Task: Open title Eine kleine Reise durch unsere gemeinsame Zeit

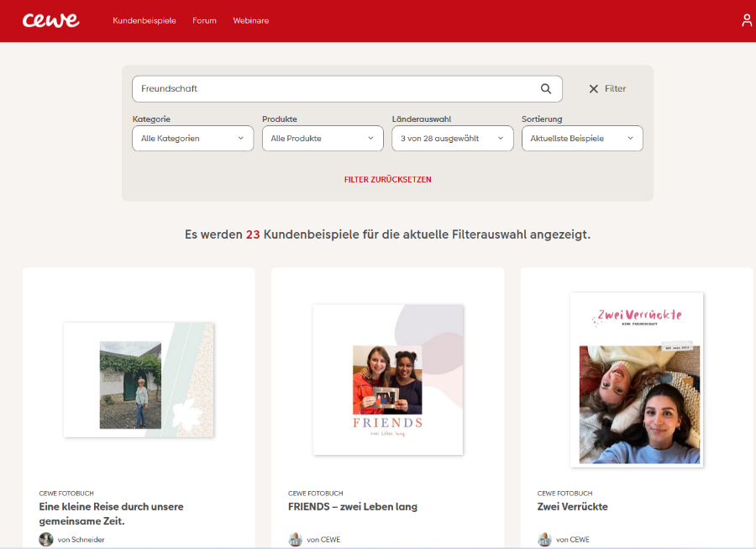Action: tap(112, 514)
